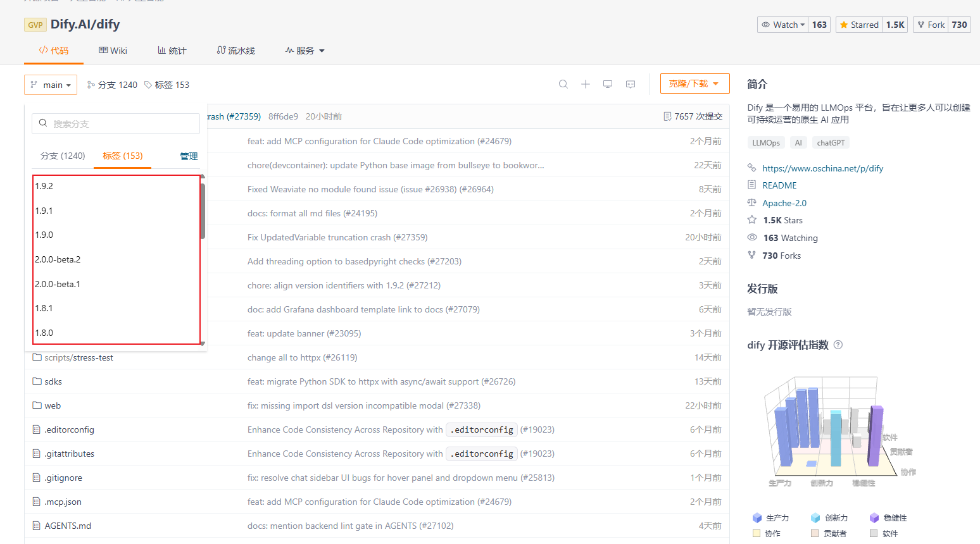
Task: Click the star icon beside 1.5K Stars
Action: tap(752, 219)
